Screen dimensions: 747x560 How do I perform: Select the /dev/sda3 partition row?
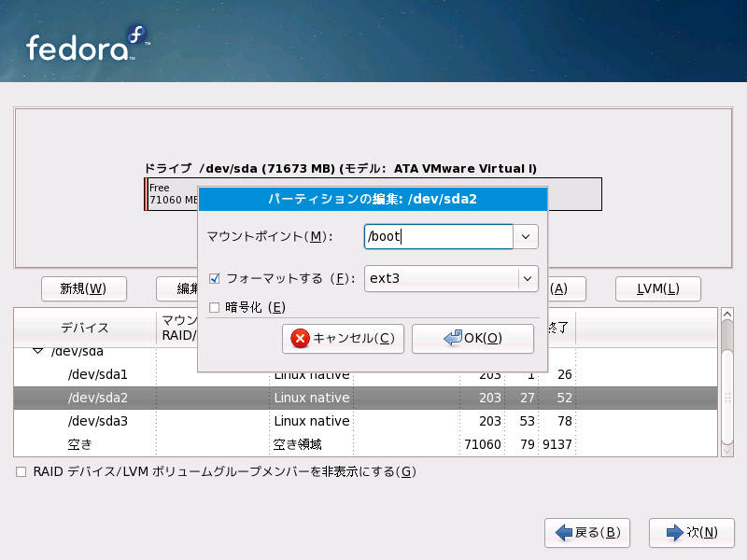click(365, 422)
